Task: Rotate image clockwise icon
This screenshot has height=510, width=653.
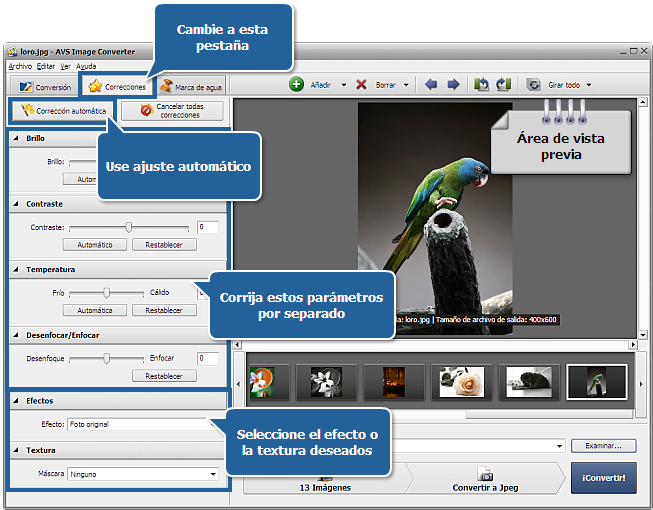Action: click(503, 85)
